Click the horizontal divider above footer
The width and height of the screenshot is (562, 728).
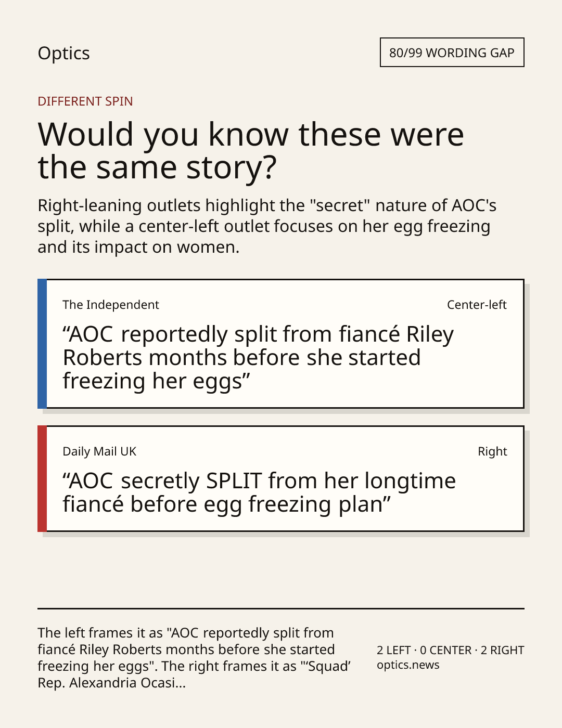click(x=281, y=608)
